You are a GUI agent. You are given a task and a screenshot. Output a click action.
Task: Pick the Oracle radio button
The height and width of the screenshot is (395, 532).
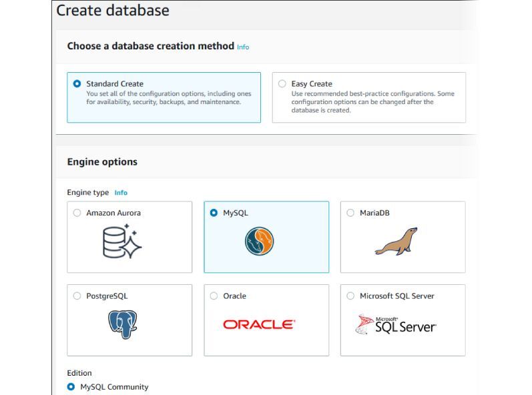point(214,296)
